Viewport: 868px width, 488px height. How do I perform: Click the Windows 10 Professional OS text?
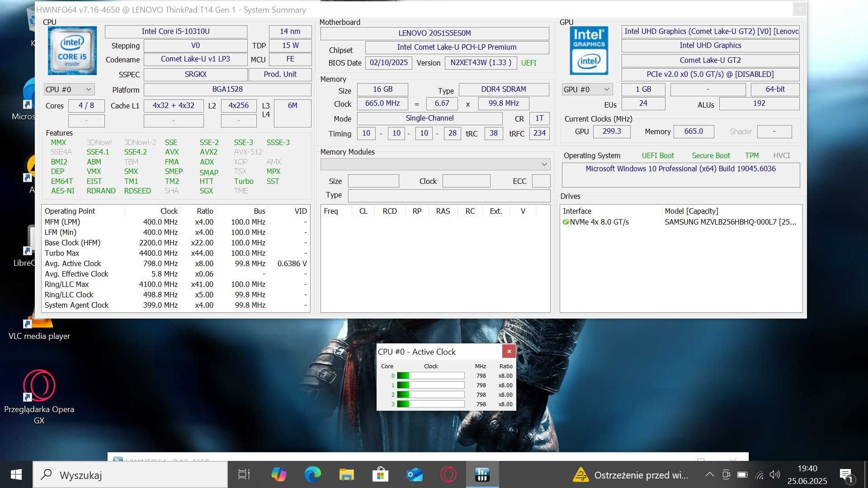(680, 169)
